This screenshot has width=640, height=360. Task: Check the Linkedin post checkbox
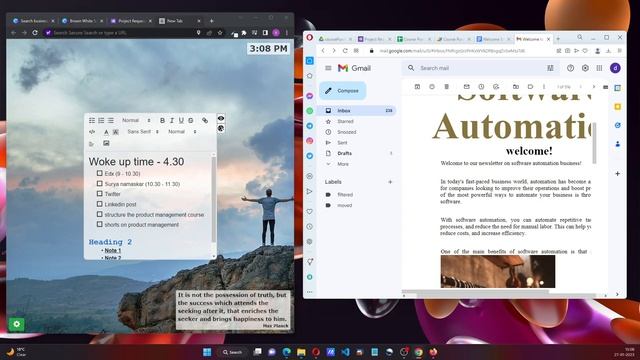(x=100, y=204)
